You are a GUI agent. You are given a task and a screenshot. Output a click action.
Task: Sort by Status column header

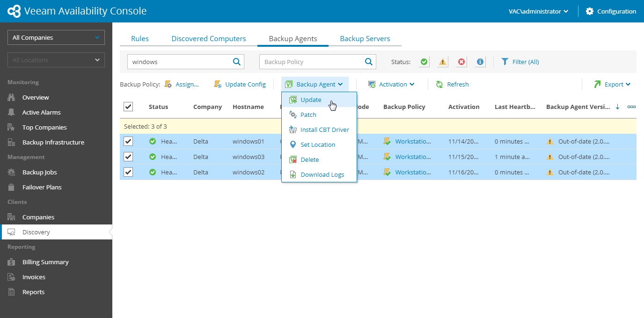[x=158, y=107]
